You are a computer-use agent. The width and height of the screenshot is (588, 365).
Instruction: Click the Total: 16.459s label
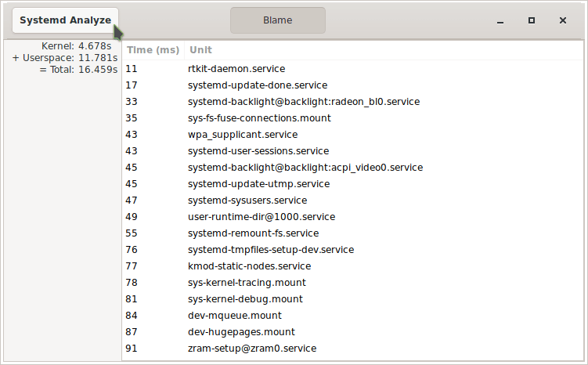pos(79,70)
